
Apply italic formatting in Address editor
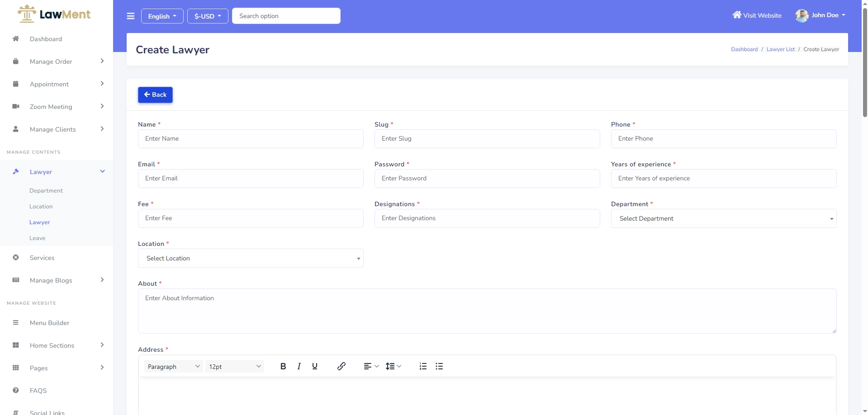(299, 366)
